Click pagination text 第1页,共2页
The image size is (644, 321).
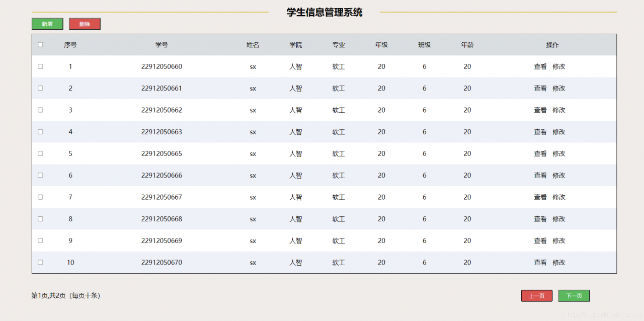(x=49, y=295)
